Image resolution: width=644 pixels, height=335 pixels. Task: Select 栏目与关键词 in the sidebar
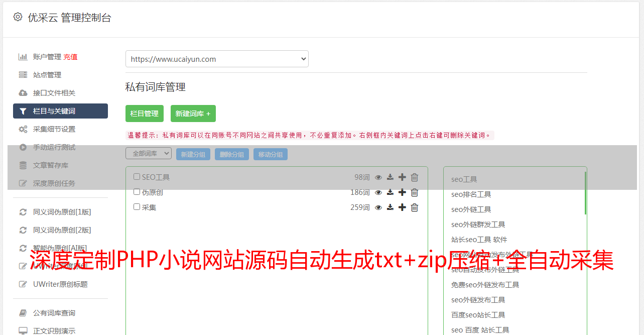[60, 111]
